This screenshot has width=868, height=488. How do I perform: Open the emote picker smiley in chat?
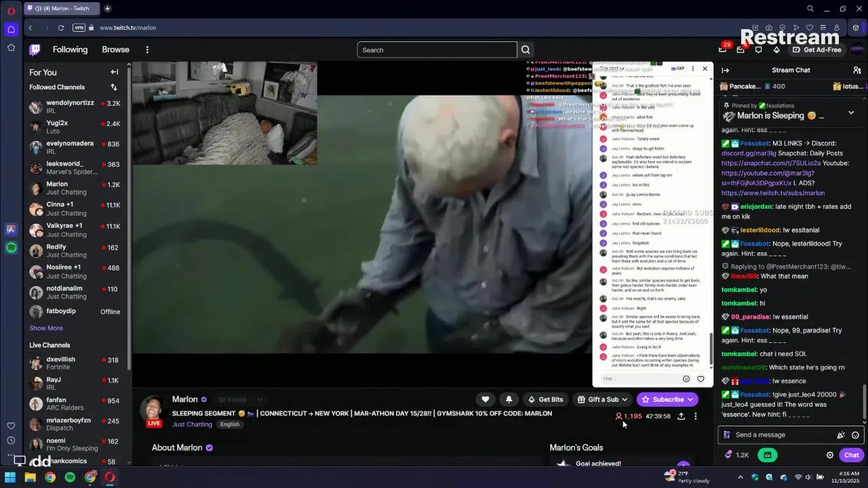tap(855, 435)
